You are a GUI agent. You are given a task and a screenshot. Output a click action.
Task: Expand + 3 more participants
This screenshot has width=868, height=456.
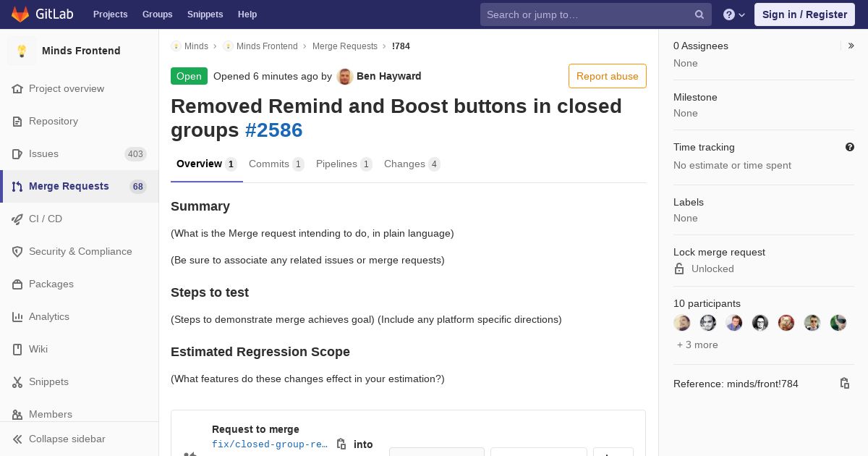697,345
